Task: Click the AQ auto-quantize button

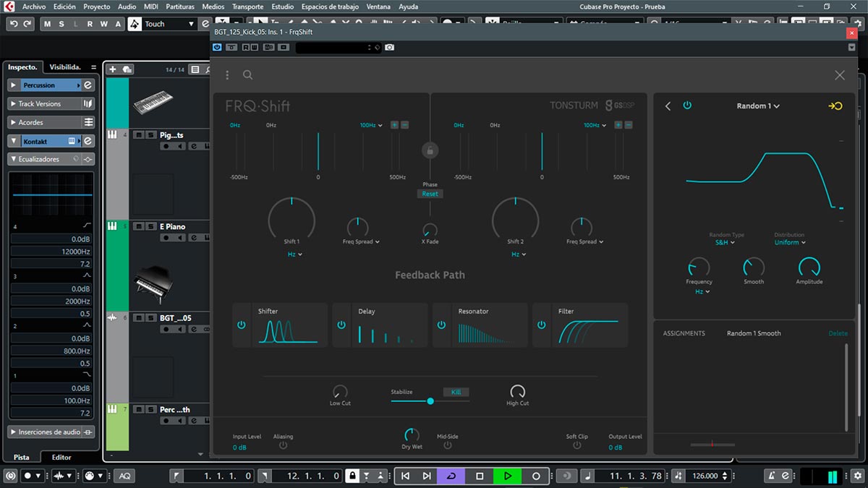Action: (x=124, y=476)
